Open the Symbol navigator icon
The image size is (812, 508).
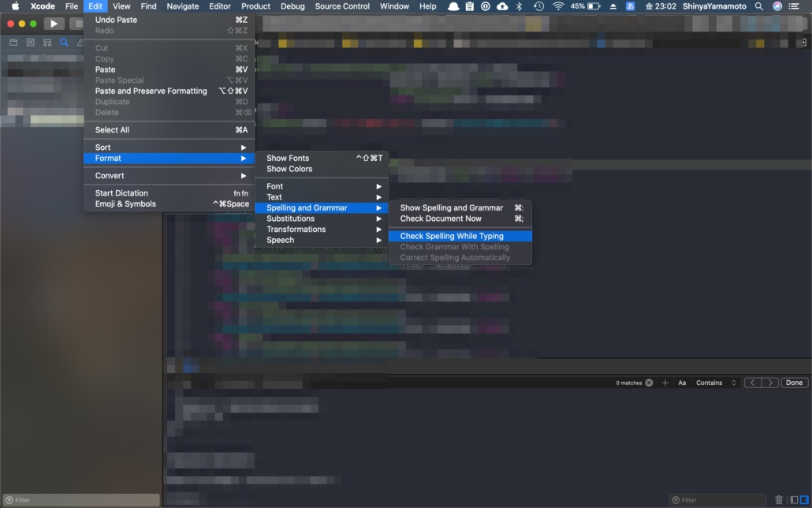coord(47,43)
